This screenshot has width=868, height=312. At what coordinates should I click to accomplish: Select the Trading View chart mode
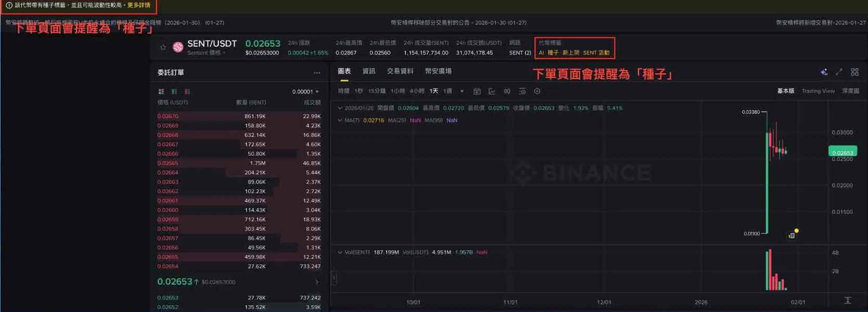point(818,91)
